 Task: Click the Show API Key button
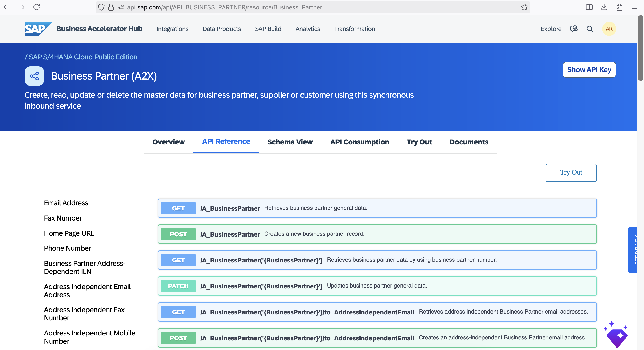tap(589, 70)
